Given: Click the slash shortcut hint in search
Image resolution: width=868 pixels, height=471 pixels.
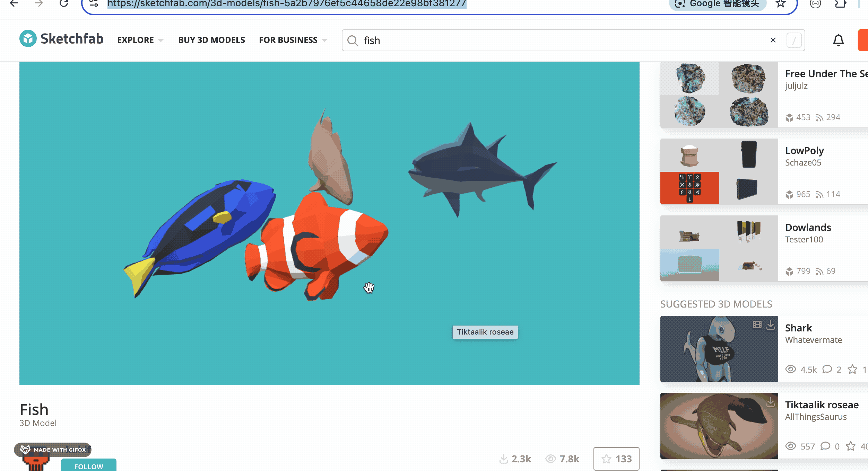Looking at the screenshot, I should pos(794,41).
